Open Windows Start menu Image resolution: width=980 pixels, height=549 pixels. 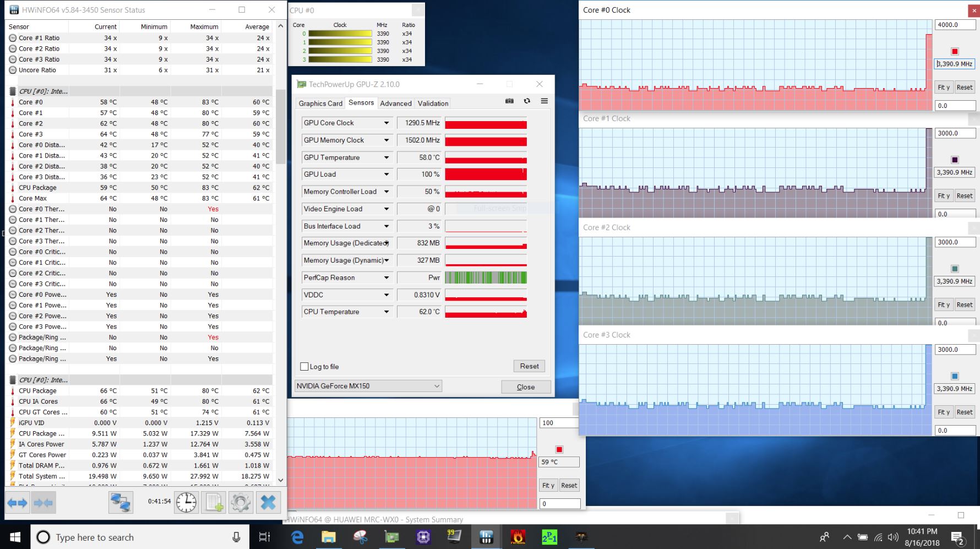[15, 537]
